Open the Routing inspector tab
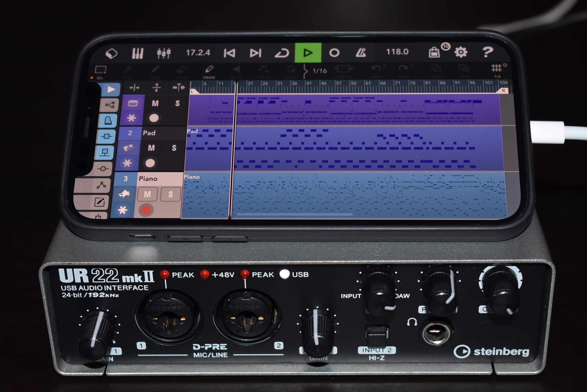Viewport: 587px width, 392px height. pyautogui.click(x=110, y=105)
